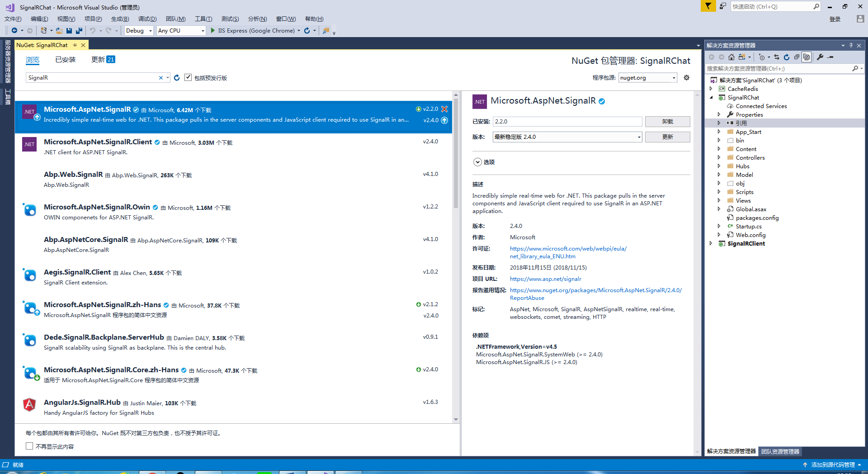
Task: Click the Preview Selected Items icon
Action: pos(830,57)
